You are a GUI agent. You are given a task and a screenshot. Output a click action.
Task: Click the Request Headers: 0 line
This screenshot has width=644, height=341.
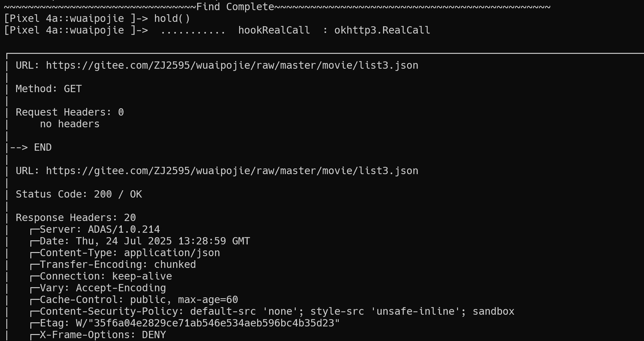(x=70, y=112)
